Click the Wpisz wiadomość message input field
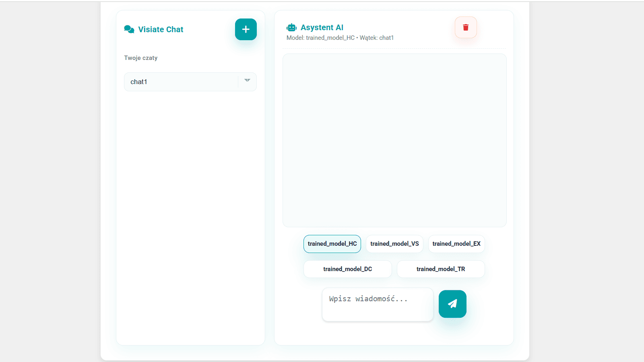Screen dimensions: 644x362 (x=378, y=304)
